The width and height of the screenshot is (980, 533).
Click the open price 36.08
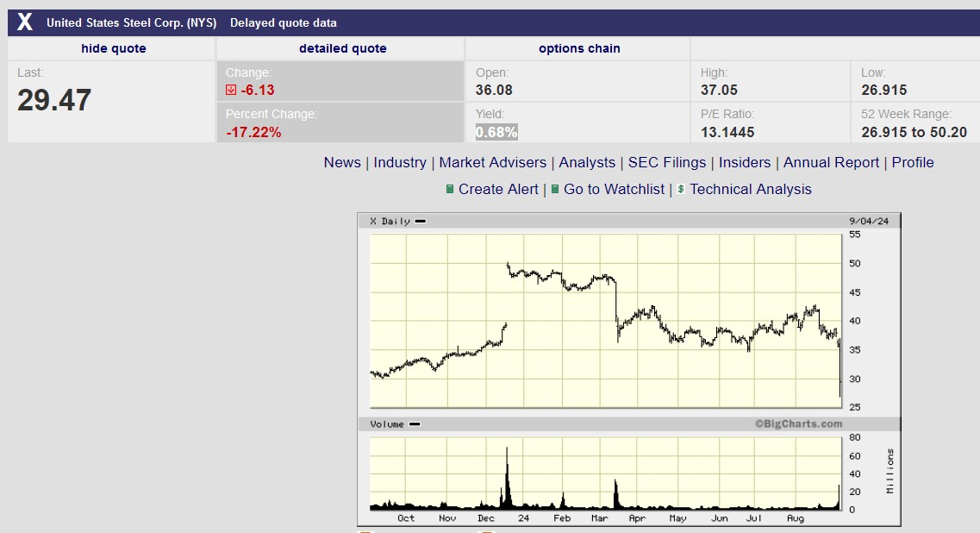tap(494, 90)
